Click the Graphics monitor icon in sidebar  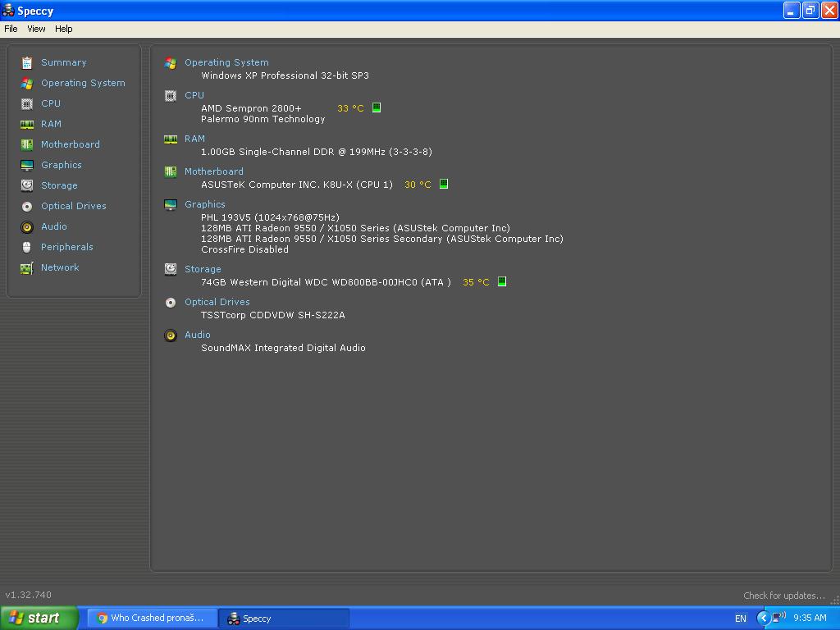pyautogui.click(x=27, y=165)
